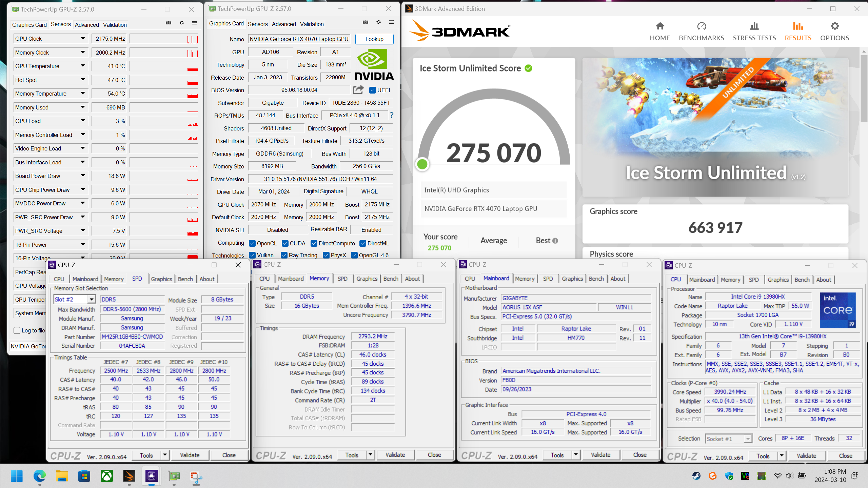
Task: Open the Tools dropdown arrow in CPU-Z SPD window
Action: [x=165, y=455]
